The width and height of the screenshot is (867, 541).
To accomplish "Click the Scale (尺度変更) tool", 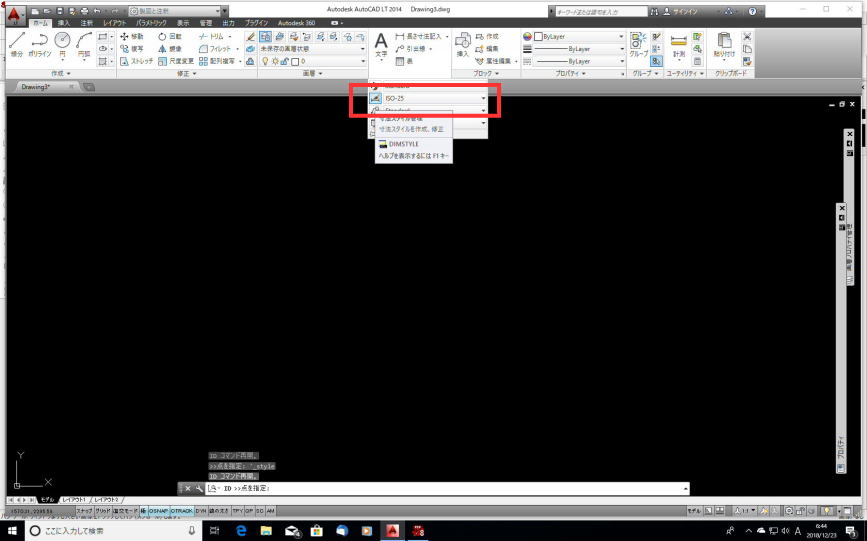I will point(176,61).
